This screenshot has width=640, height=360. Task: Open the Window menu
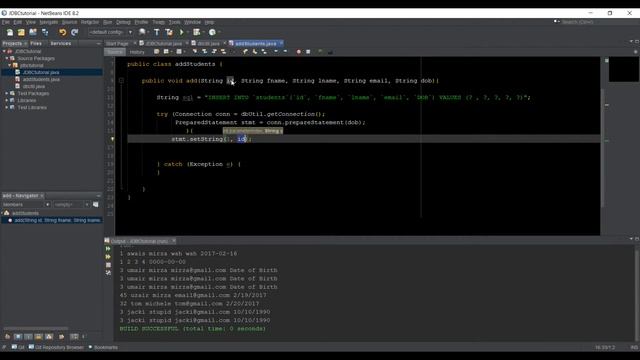(x=192, y=22)
